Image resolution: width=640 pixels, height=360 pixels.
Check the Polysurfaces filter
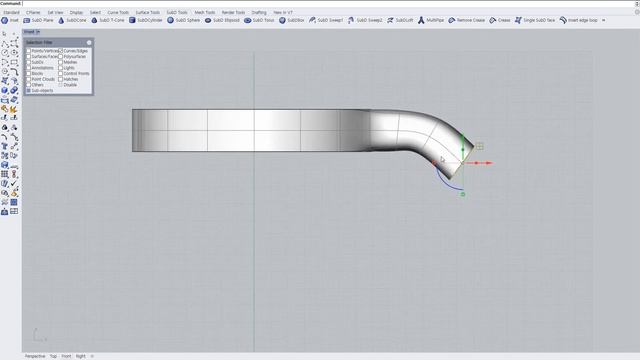click(60, 57)
